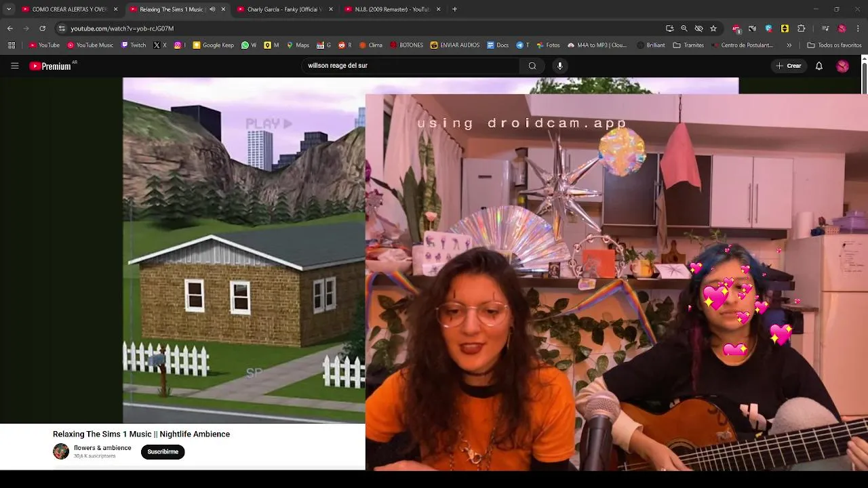Go to YouTube Premium home logo

click(50, 66)
